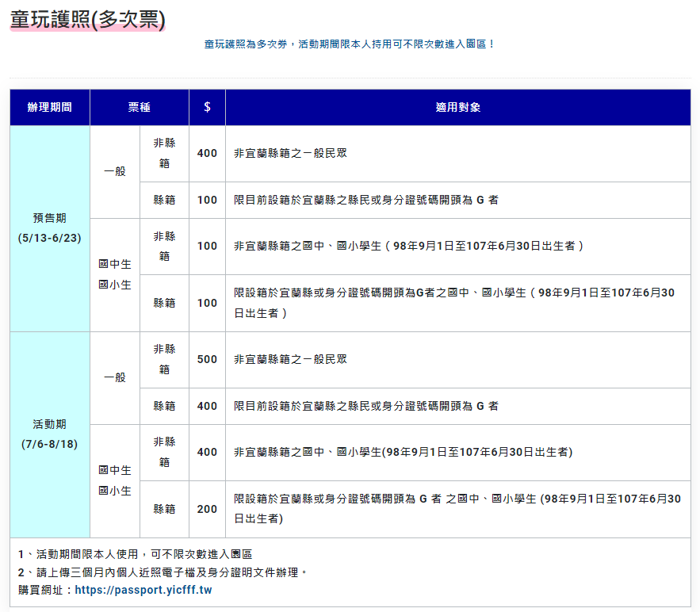Click the 童玩護照(多次票) heading

tap(87, 20)
